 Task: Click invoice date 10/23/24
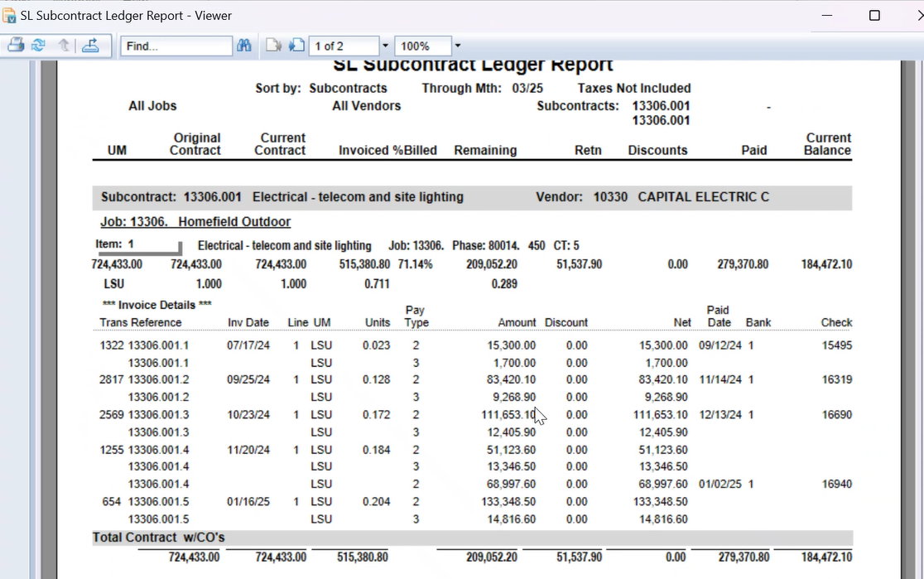[248, 415]
